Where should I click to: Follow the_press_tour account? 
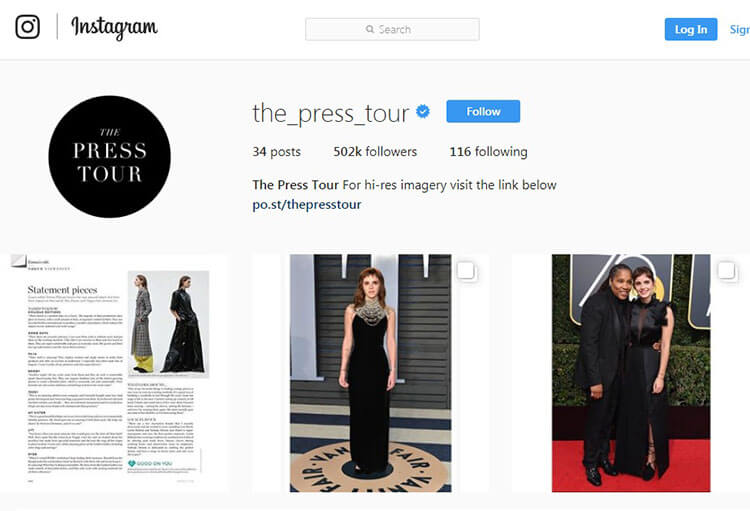point(483,111)
